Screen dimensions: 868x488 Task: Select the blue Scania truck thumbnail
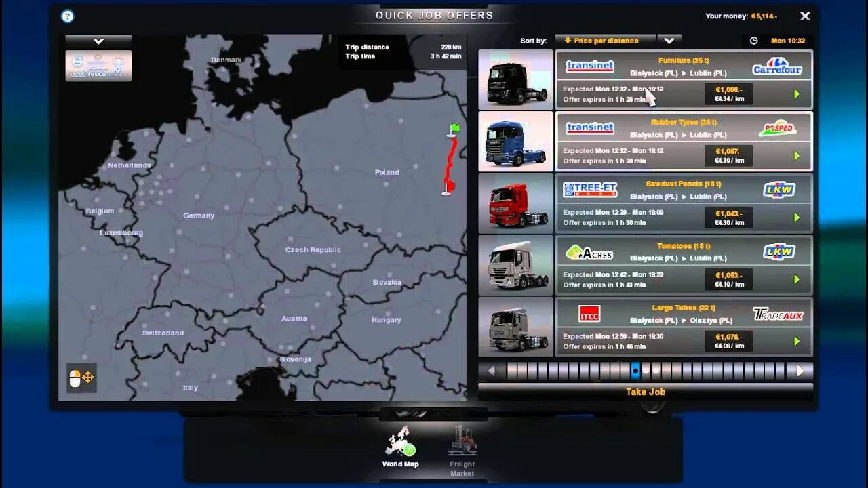(516, 141)
